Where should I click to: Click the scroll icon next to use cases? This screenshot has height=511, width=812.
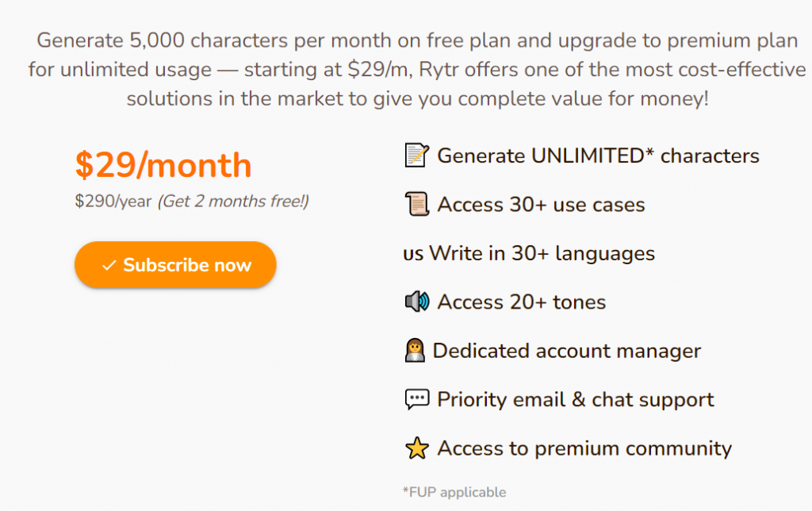point(417,204)
